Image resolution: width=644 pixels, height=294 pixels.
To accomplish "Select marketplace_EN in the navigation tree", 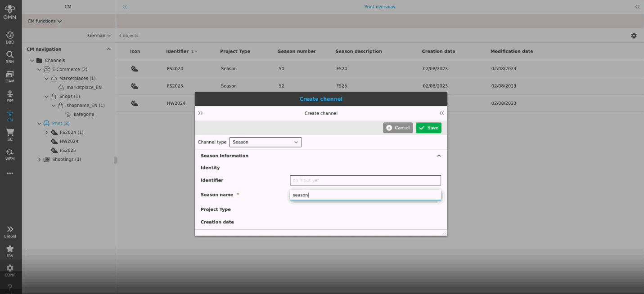I will point(84,87).
